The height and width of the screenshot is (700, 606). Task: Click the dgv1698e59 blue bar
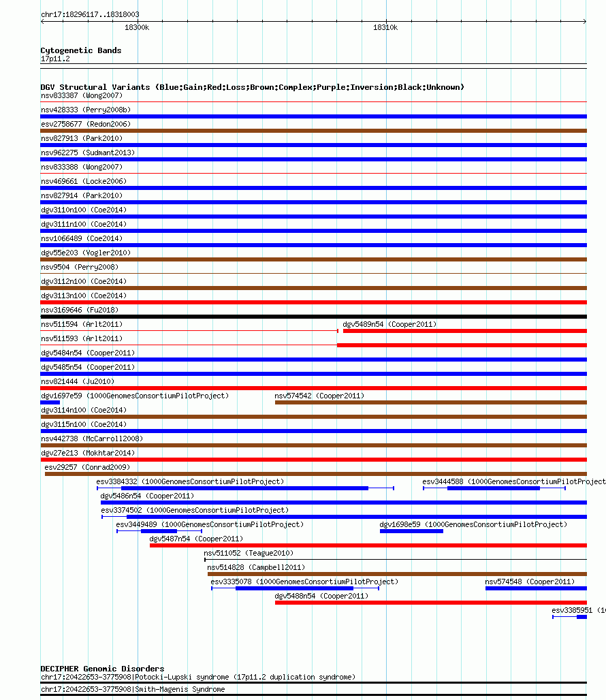411,531
